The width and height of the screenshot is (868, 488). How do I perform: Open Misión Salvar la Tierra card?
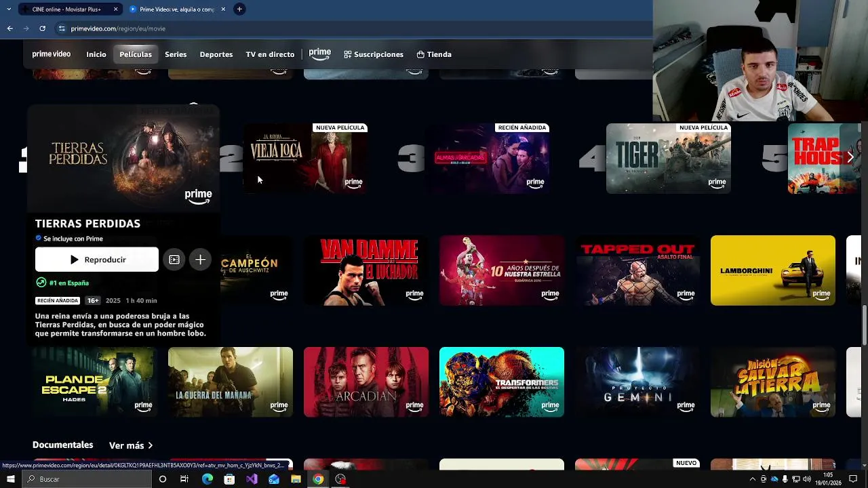pos(773,382)
